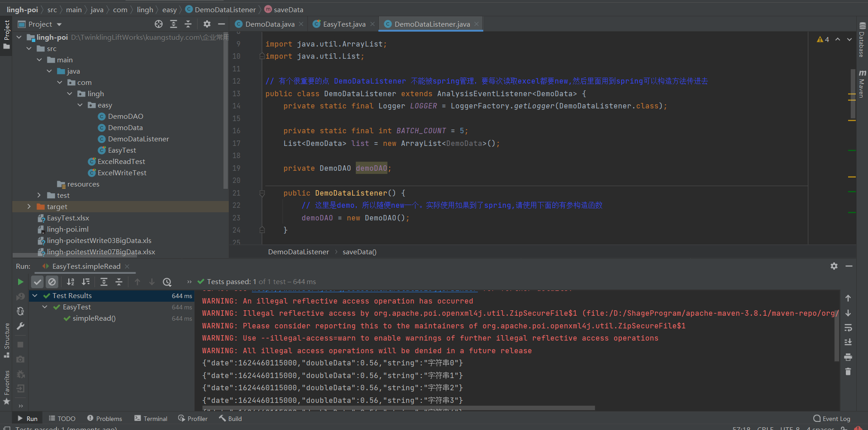The height and width of the screenshot is (430, 868).
Task: Switch to EasyTest.java tab
Action: point(344,24)
